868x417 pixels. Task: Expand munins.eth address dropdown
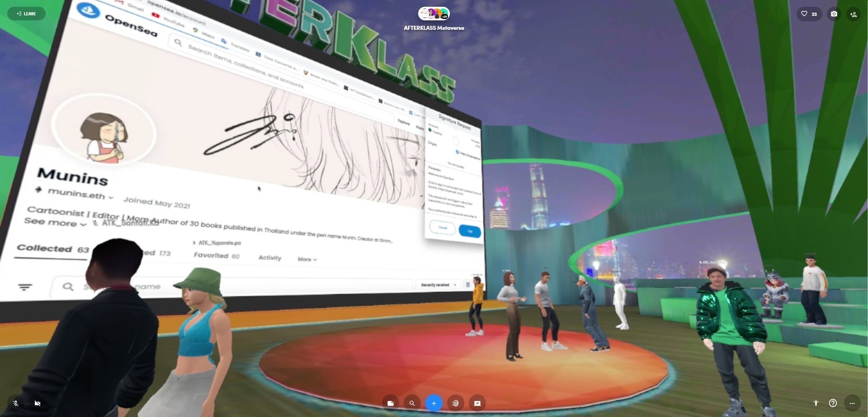(111, 197)
